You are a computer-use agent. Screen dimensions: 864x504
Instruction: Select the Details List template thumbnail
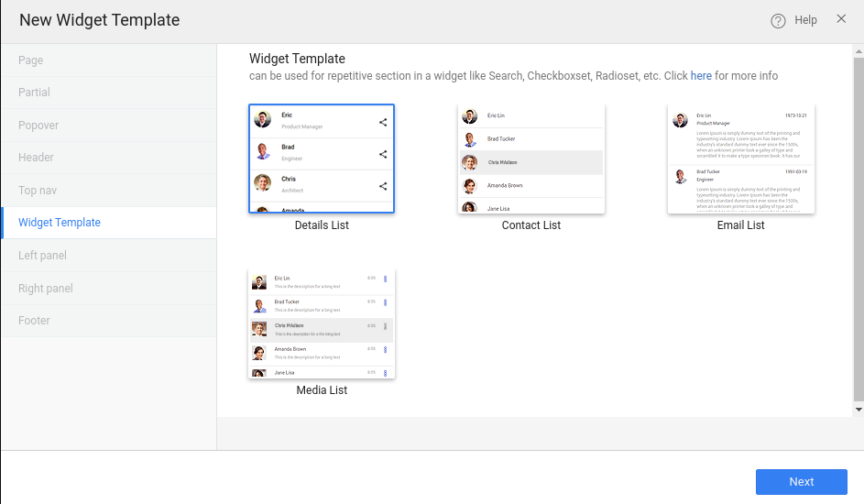pyautogui.click(x=322, y=159)
